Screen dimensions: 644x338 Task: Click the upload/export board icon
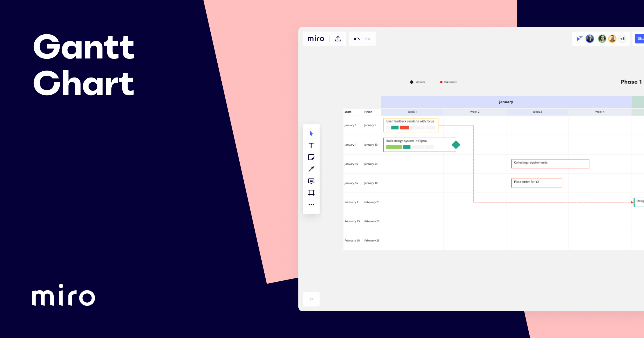pos(338,39)
